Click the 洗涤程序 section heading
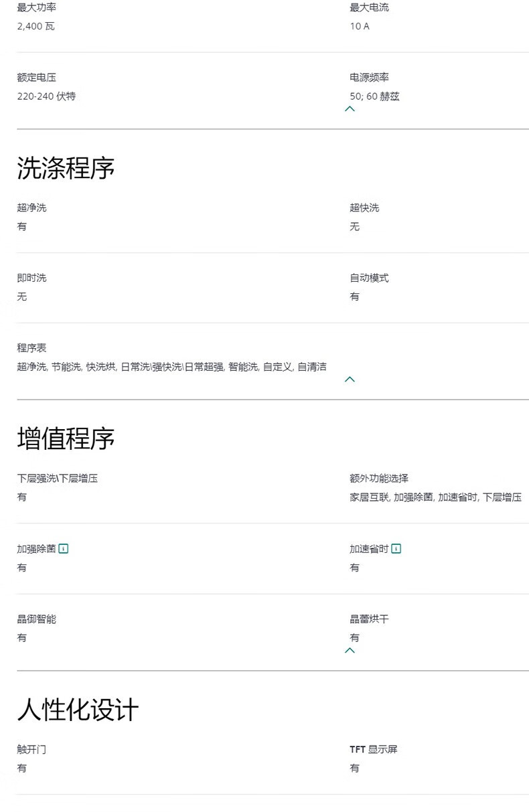529x812 pixels. pos(66,168)
